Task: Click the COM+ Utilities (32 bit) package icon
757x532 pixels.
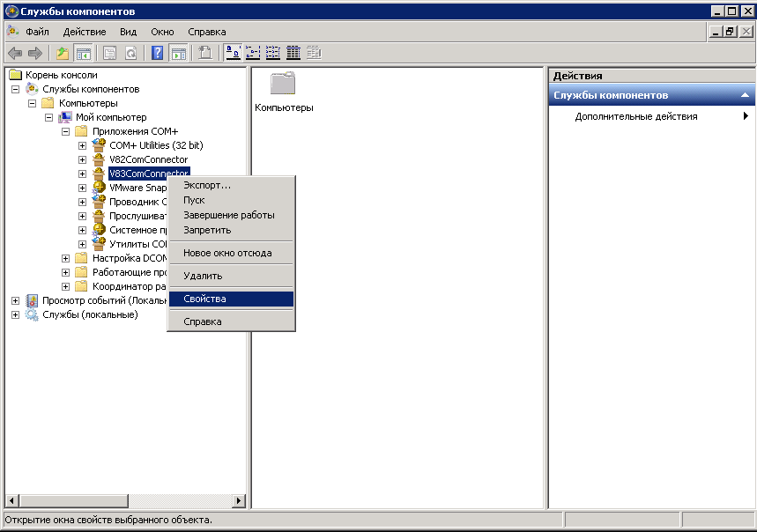Action: pyautogui.click(x=99, y=145)
